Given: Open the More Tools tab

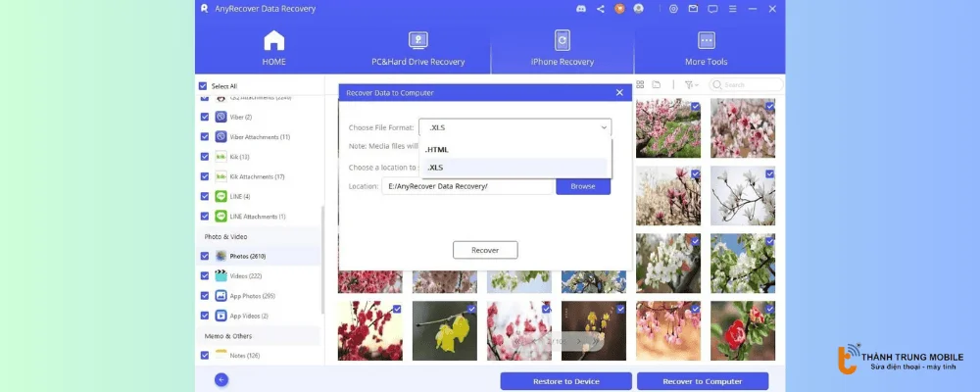Looking at the screenshot, I should point(706,48).
